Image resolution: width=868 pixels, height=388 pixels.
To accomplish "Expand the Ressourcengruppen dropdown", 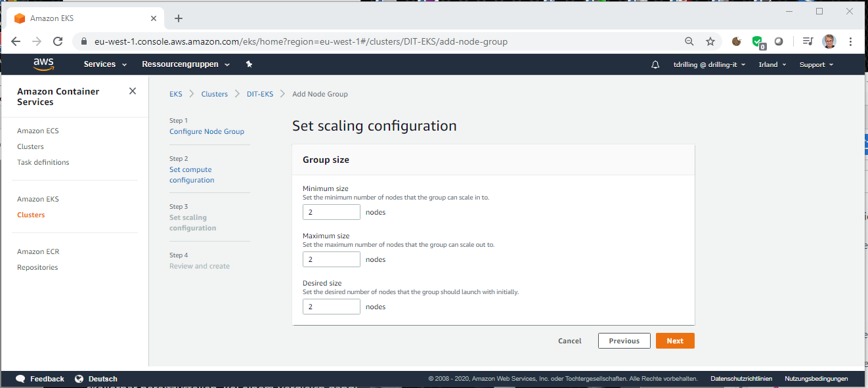I will [186, 64].
